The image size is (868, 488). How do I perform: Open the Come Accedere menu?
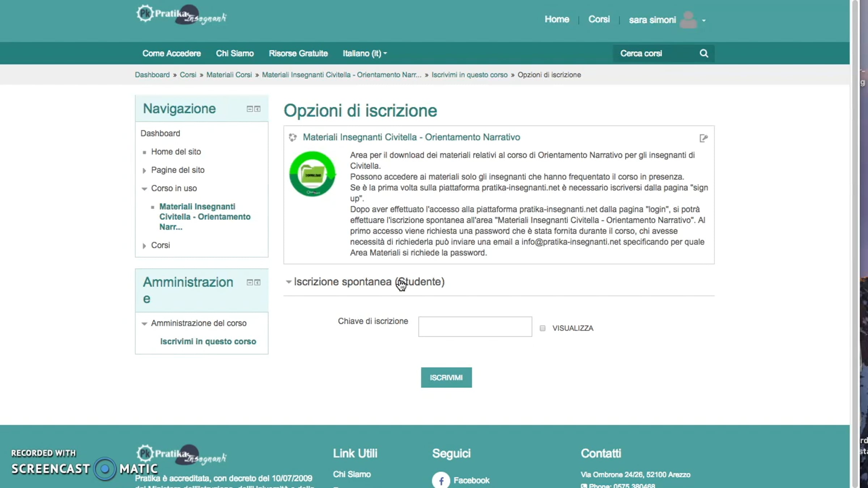coord(171,53)
